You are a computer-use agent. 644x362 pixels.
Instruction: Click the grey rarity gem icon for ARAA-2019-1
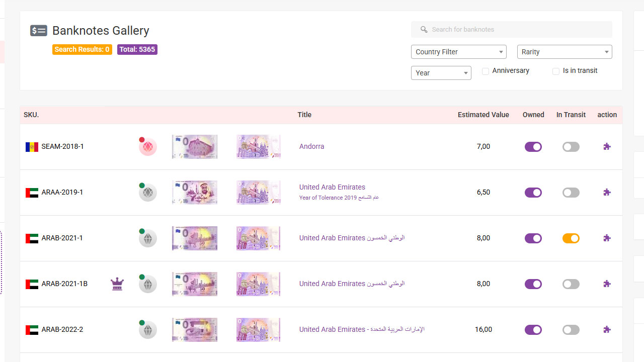pyautogui.click(x=148, y=193)
